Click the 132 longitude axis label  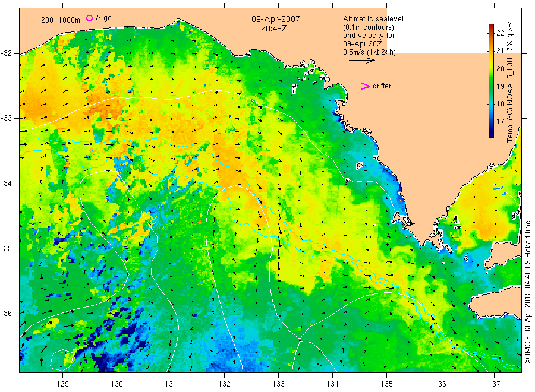[x=225, y=384]
